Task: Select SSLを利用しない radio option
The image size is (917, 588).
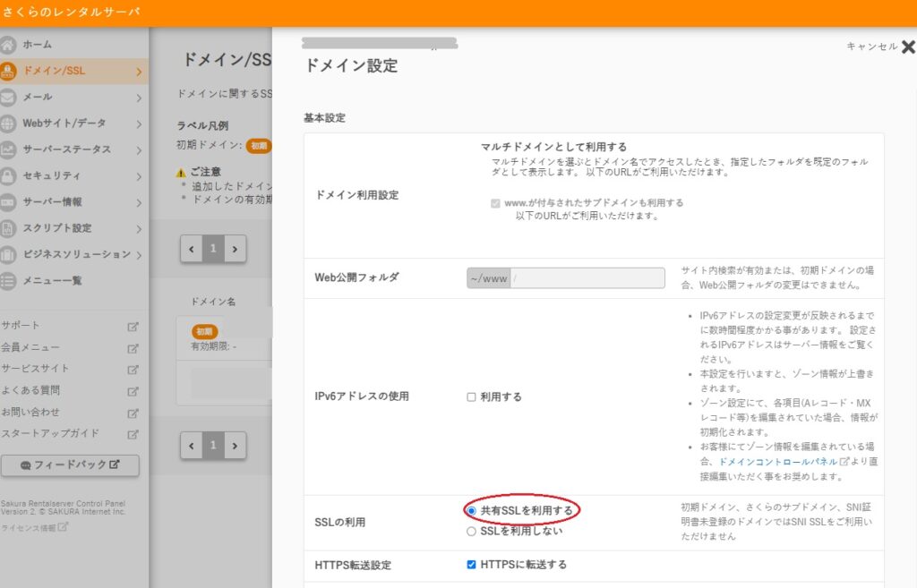Action: point(471,532)
